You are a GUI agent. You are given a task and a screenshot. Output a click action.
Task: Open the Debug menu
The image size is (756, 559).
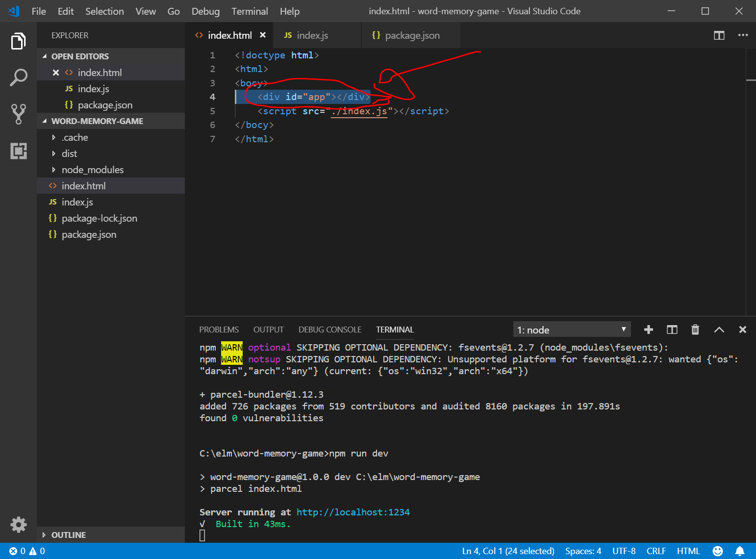205,11
